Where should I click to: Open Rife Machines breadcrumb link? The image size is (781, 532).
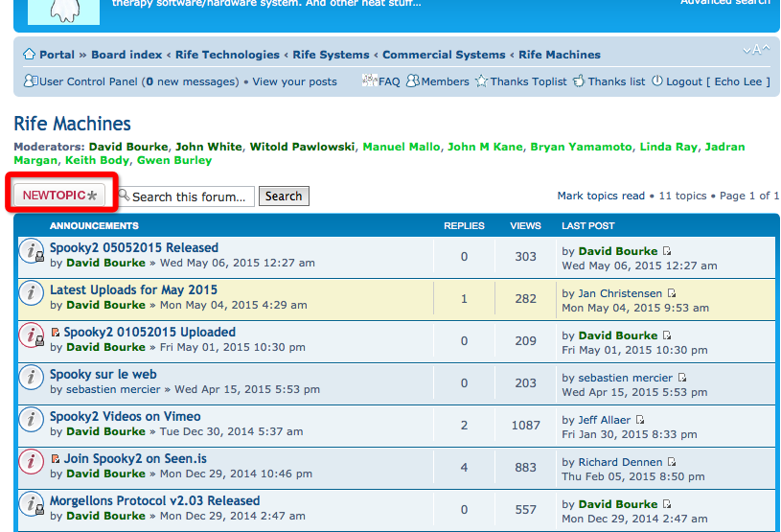pos(560,55)
